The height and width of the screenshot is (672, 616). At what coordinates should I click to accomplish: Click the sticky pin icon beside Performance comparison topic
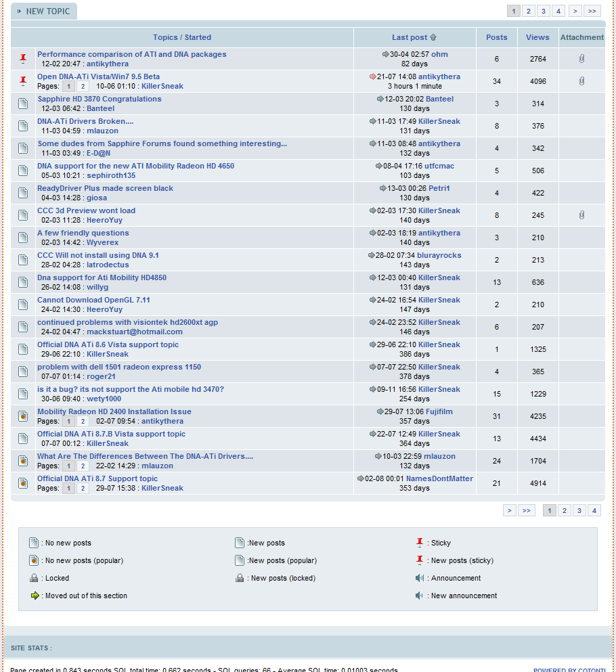click(23, 59)
